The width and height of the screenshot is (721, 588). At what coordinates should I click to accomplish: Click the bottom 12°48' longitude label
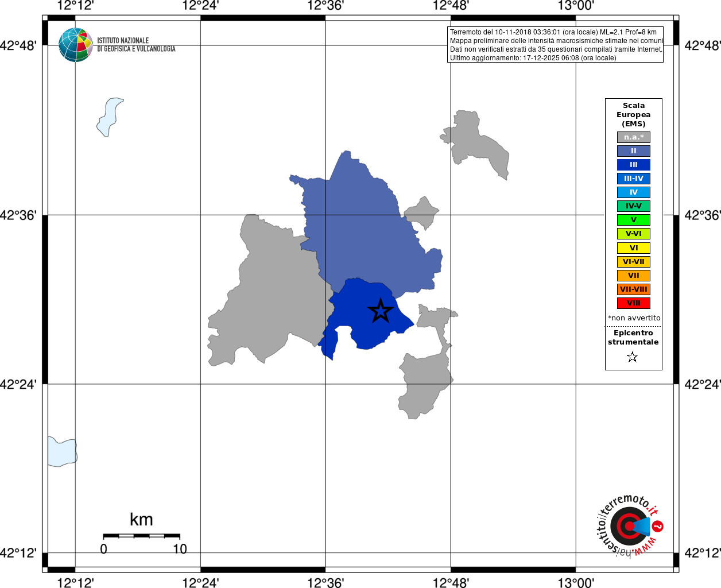coord(451,582)
